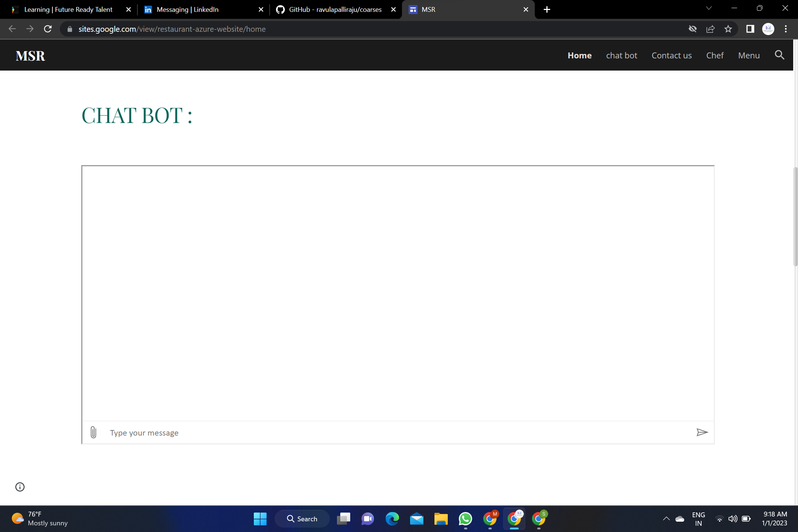Click the paperclip attachment icon in chat

[93, 432]
